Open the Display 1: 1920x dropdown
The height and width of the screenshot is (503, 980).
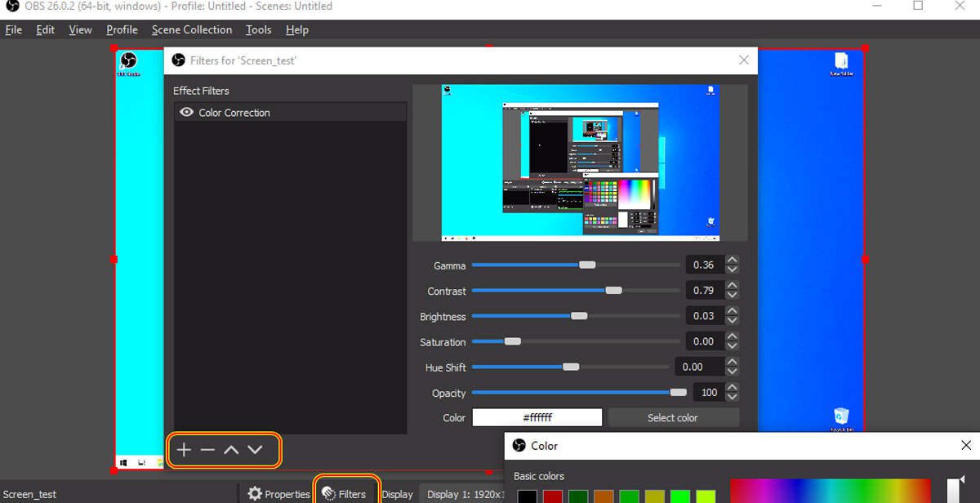click(461, 493)
